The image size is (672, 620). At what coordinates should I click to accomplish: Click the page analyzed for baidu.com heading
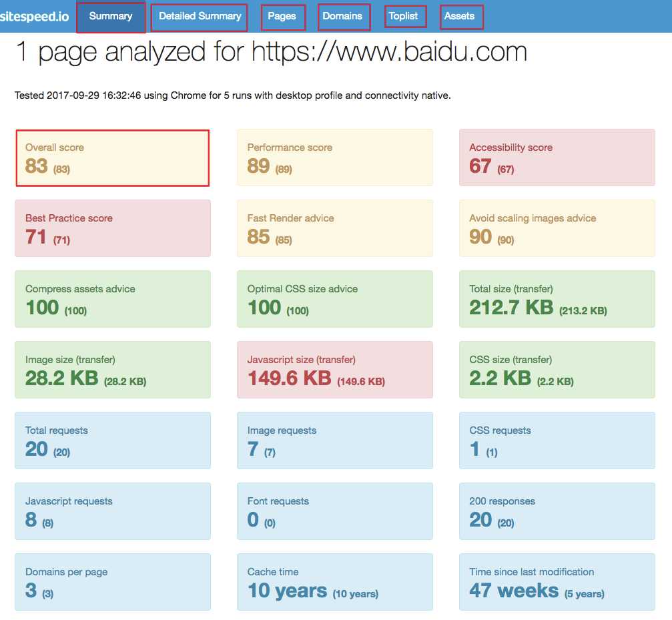[272, 52]
